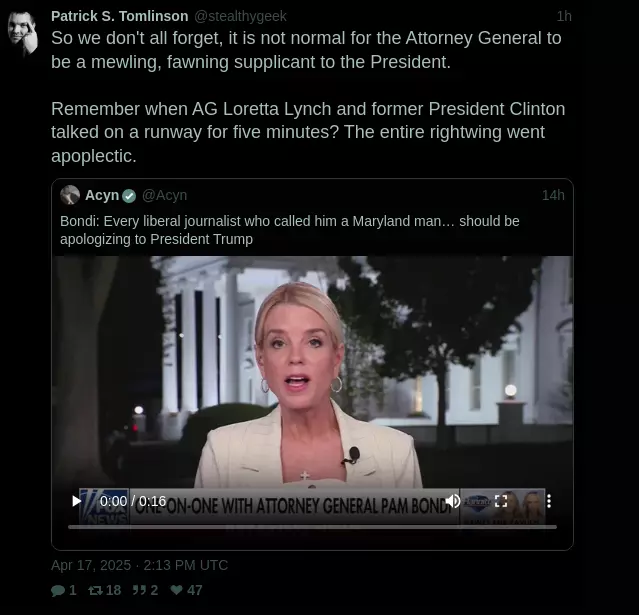Click the quote marks icon
The image size is (639, 615).
tap(139, 590)
